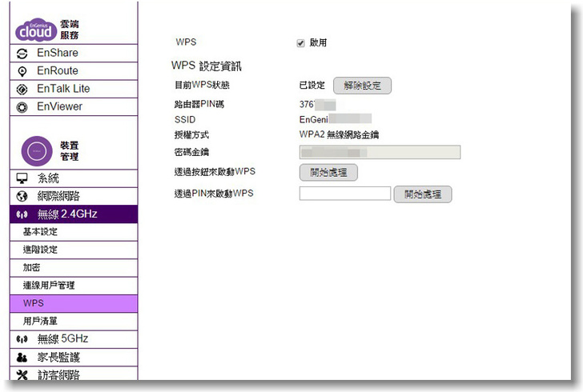Click the EnGenius cloud logo
583x392 pixels.
click(x=36, y=30)
